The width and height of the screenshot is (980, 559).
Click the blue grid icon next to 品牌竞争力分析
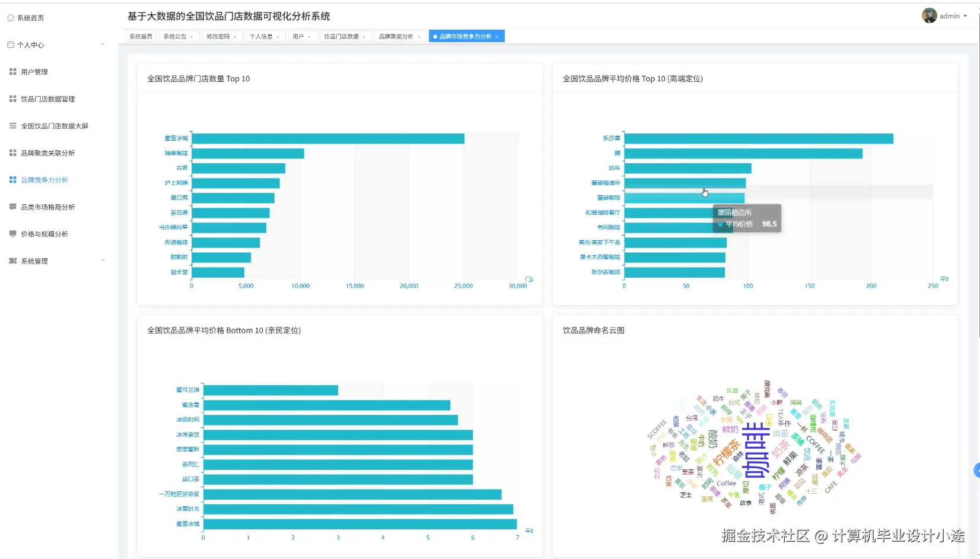tap(12, 180)
